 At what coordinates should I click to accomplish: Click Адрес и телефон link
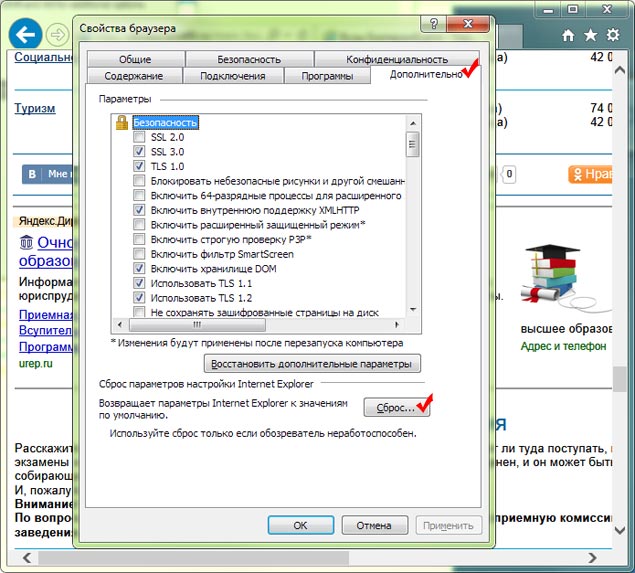563,346
